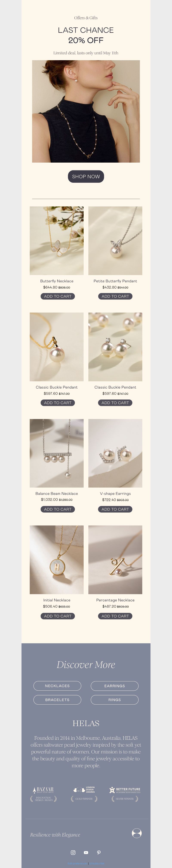Open the Pinterest icon in footer
Image resolution: width=172 pixels, height=868 pixels.
(99, 852)
